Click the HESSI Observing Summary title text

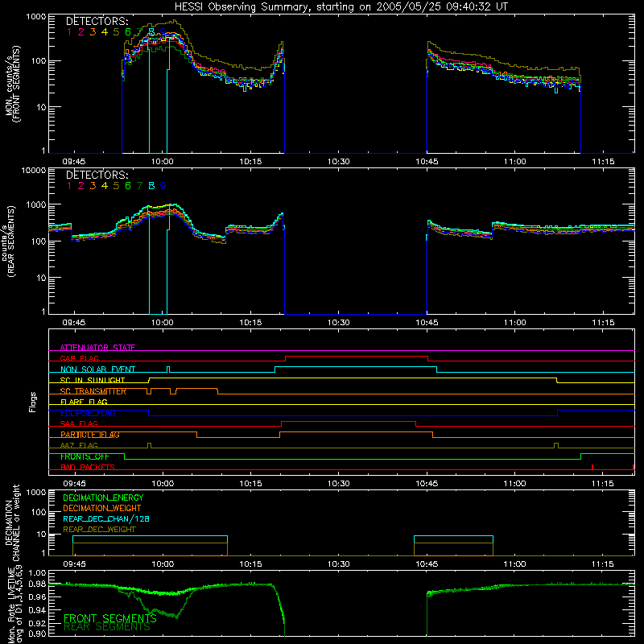(341, 7)
